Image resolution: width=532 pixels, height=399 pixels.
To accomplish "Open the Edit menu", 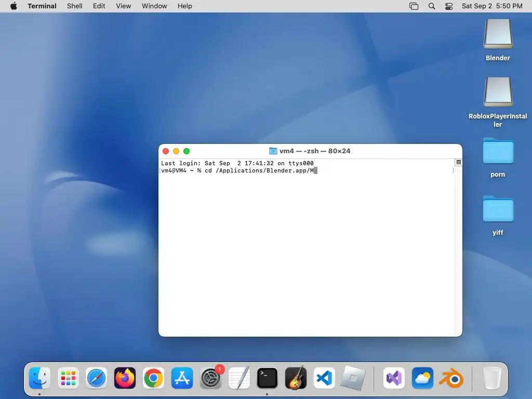I will point(99,6).
